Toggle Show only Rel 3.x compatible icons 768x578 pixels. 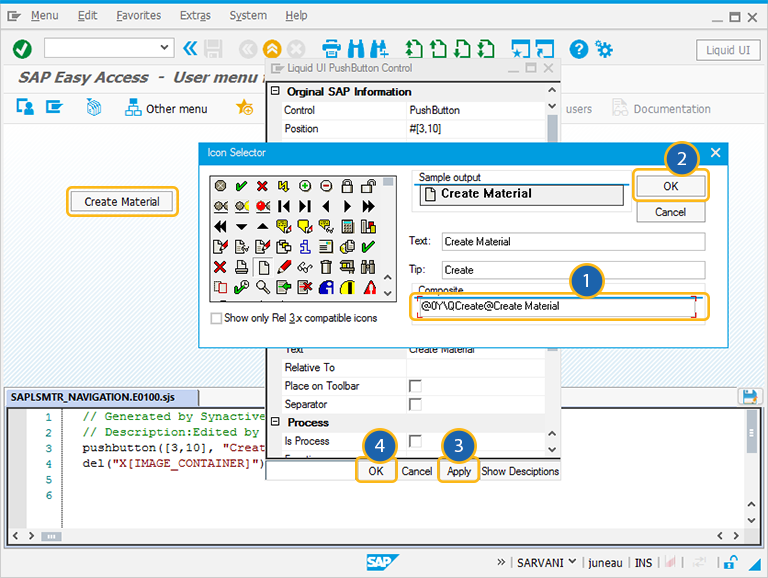216,318
